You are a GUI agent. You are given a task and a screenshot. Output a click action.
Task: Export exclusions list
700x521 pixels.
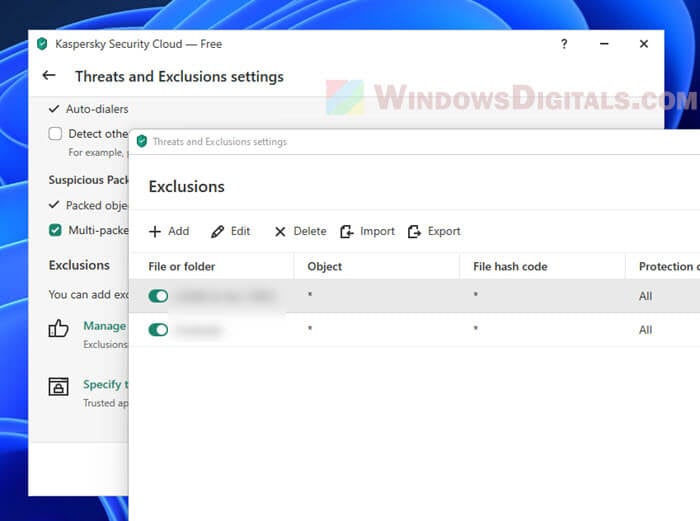[434, 231]
